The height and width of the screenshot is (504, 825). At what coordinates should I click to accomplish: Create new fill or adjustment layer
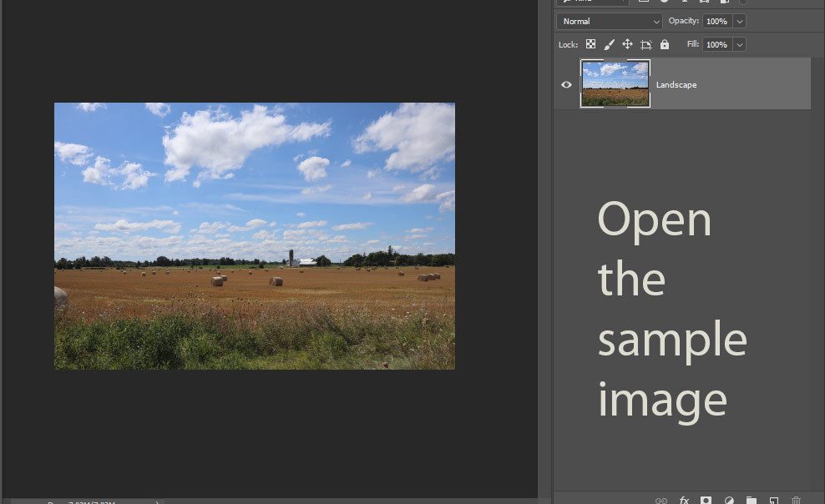click(x=729, y=500)
